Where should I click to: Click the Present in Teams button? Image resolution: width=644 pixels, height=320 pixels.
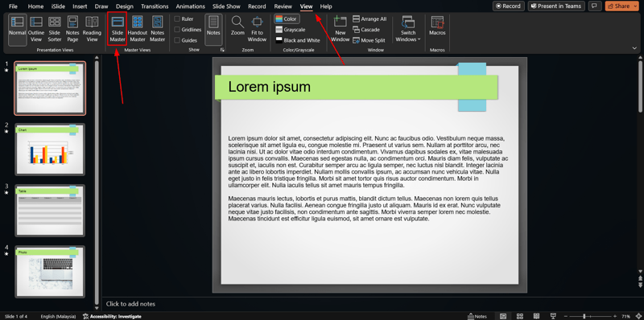coord(556,6)
